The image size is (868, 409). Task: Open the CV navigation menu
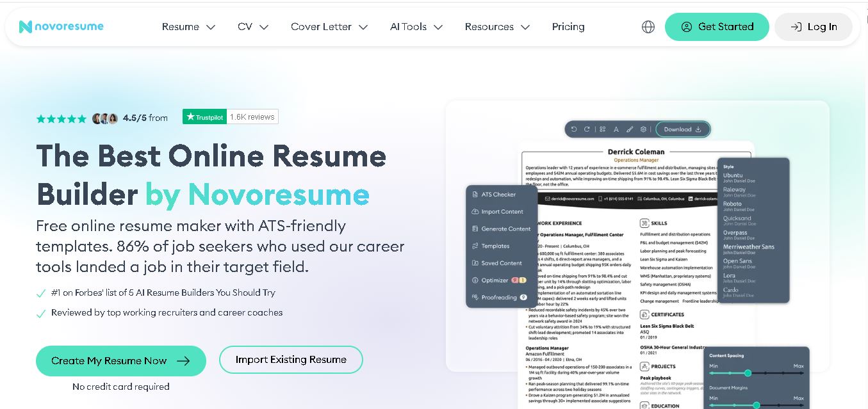click(x=253, y=27)
